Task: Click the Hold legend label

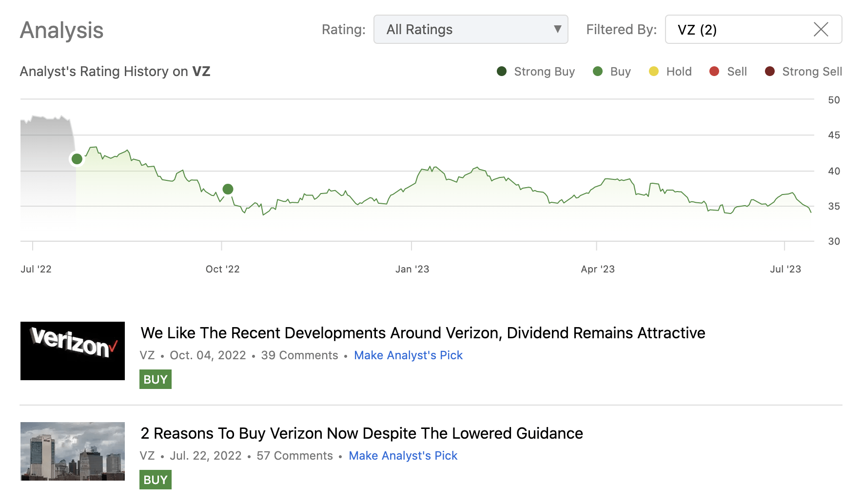Action: (x=679, y=71)
